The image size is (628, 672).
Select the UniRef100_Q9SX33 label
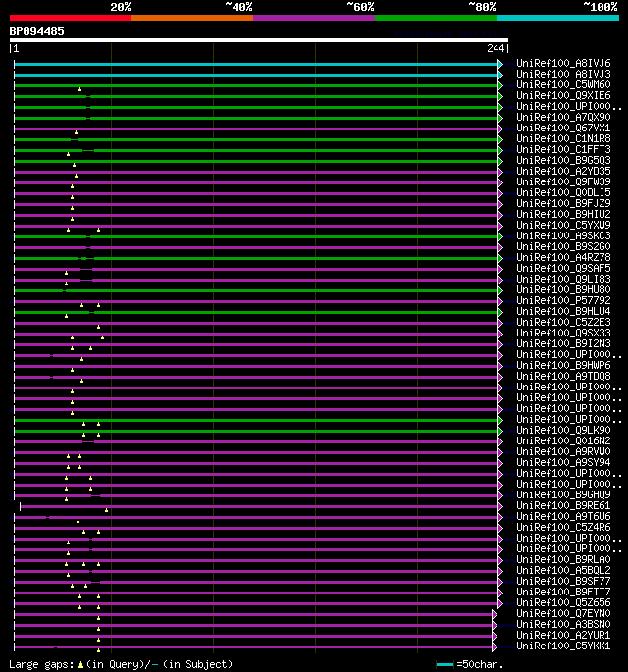[563, 333]
